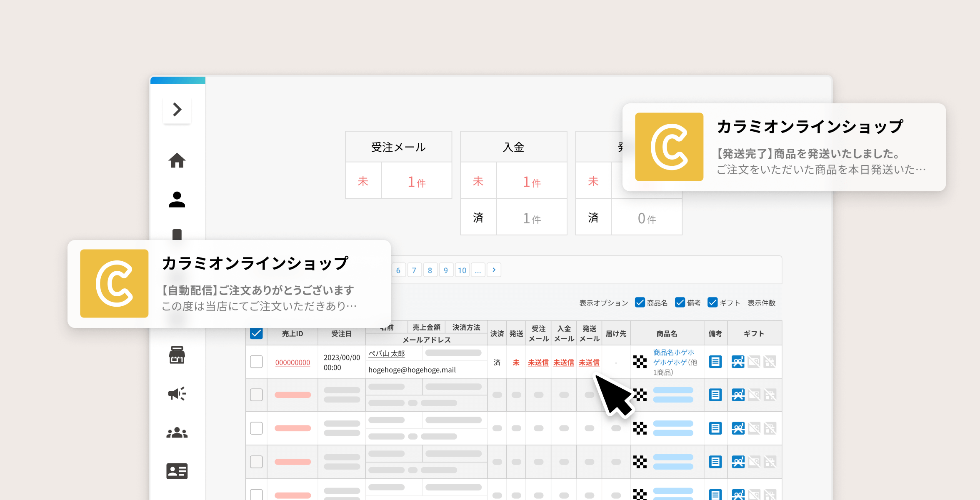Click the blue gift ribbon icon in first row
980x500 pixels.
point(738,362)
